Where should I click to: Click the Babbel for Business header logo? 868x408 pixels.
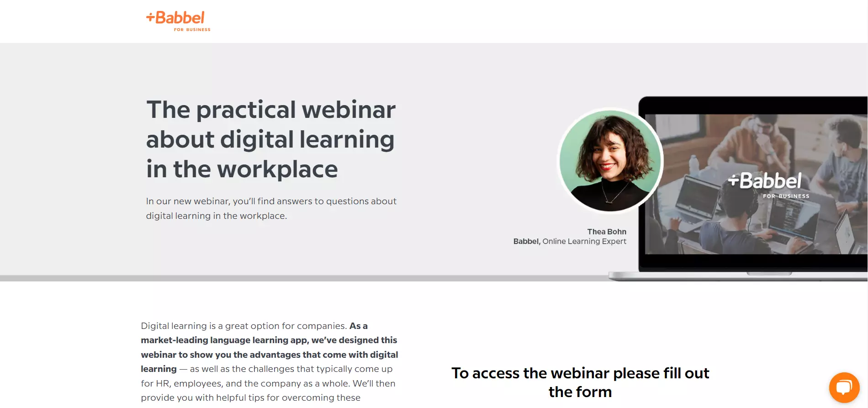click(x=178, y=21)
